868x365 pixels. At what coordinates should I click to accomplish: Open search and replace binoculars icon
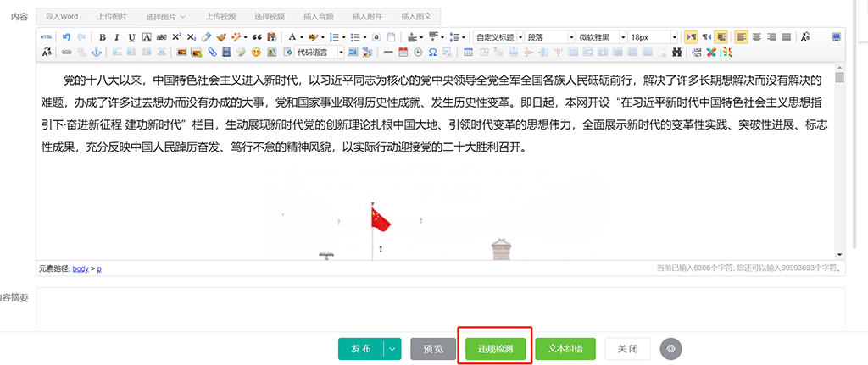(676, 53)
